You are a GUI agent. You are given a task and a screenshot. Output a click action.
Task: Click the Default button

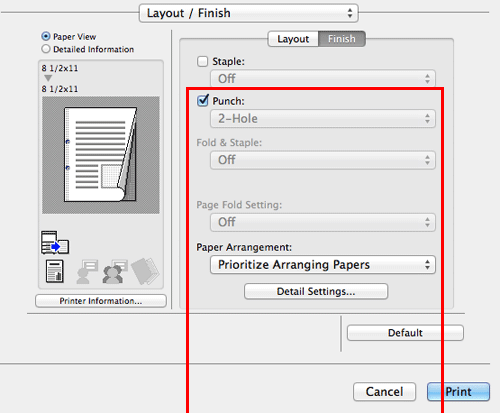click(x=405, y=333)
